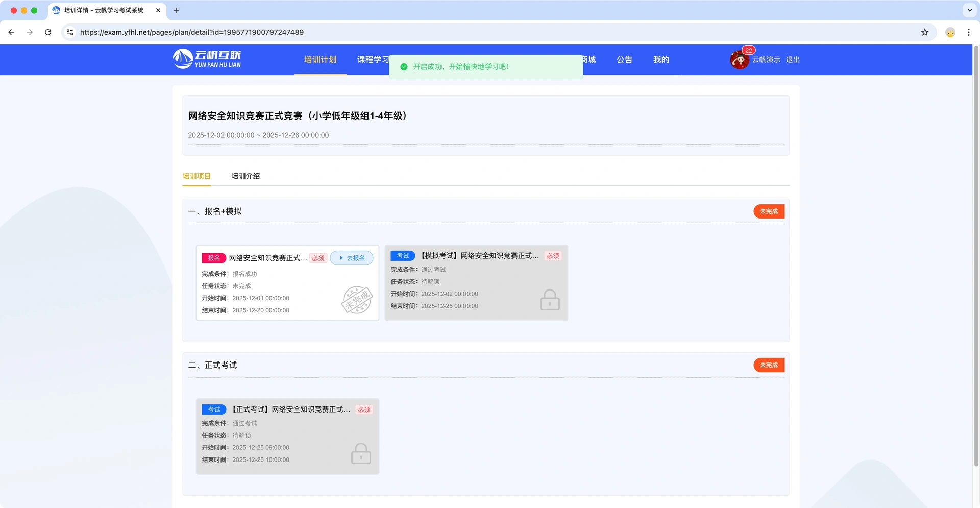Click 未完成 badge in 报名+模拟 section
This screenshot has width=980, height=508.
(x=769, y=211)
